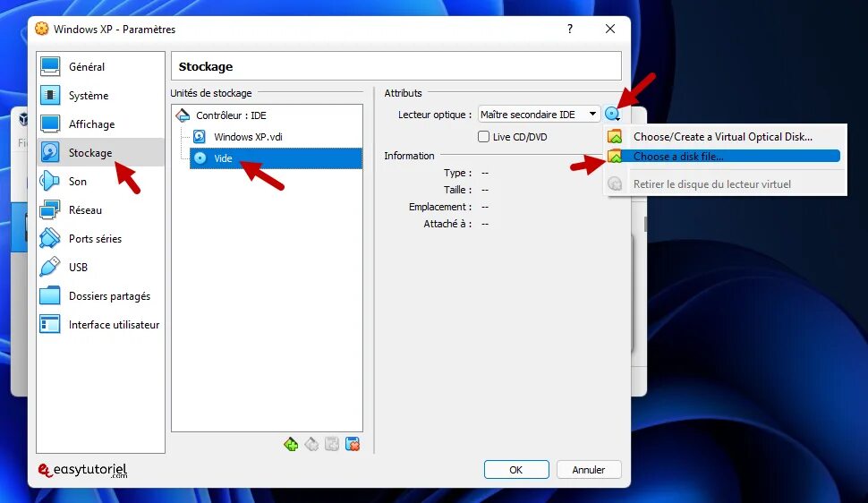Image resolution: width=868 pixels, height=503 pixels.
Task: Open the Général settings category
Action: pyautogui.click(x=101, y=66)
